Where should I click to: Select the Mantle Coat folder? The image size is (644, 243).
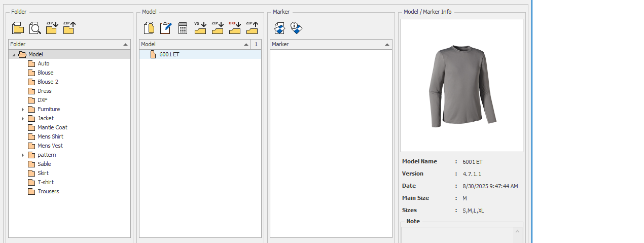click(x=52, y=127)
